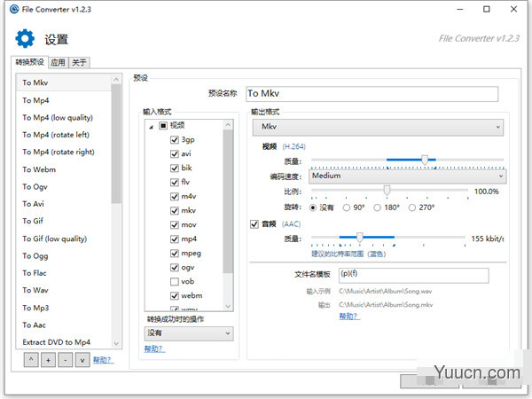Select the 270° rotation radio button
532x399 pixels.
[x=412, y=207]
